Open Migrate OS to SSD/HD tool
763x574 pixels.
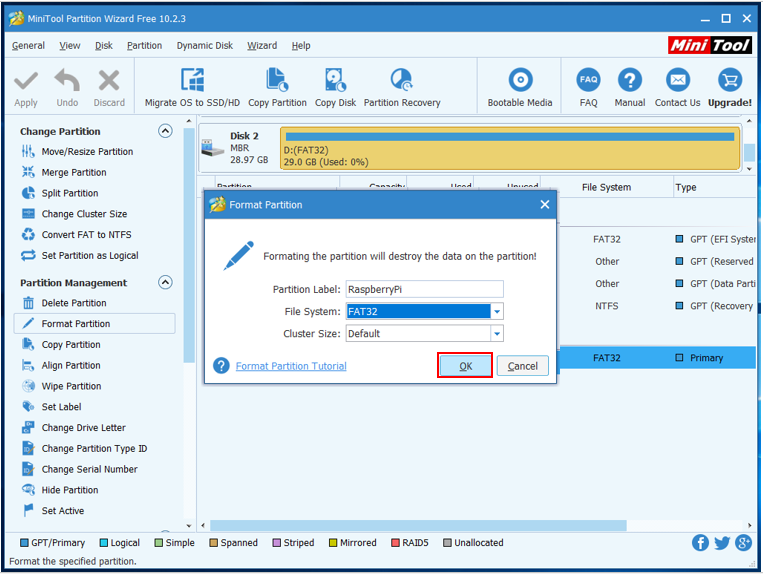[x=192, y=88]
